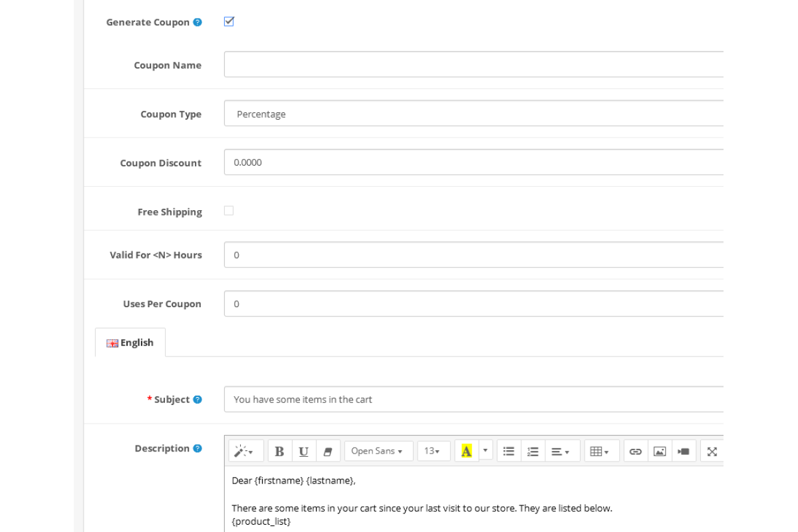Uncheck the Generate Coupon checkbox
This screenshot has height=532, width=798.
(x=229, y=21)
